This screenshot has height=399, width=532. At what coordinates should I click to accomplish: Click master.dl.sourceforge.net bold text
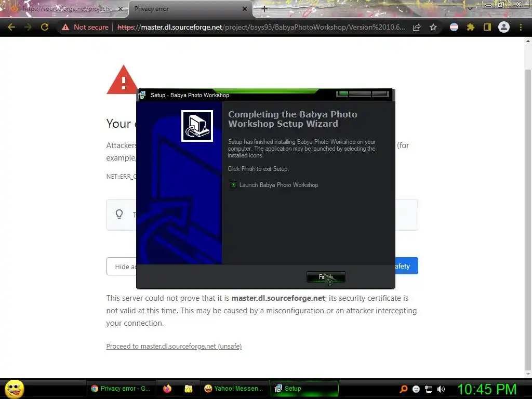point(278,298)
